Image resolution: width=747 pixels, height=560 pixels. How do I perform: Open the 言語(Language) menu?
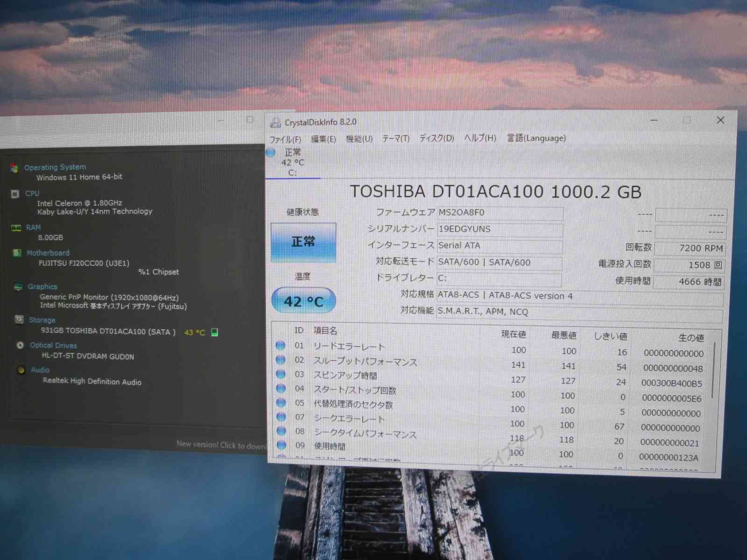[536, 138]
